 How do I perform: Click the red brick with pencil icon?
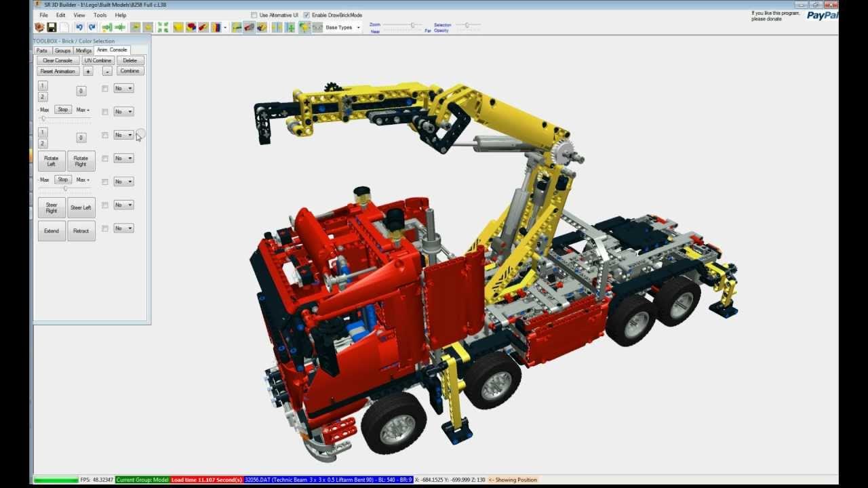[x=203, y=27]
